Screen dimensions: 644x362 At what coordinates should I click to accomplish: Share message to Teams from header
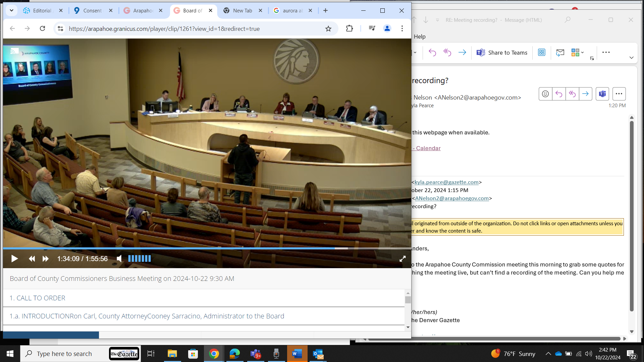click(x=602, y=94)
